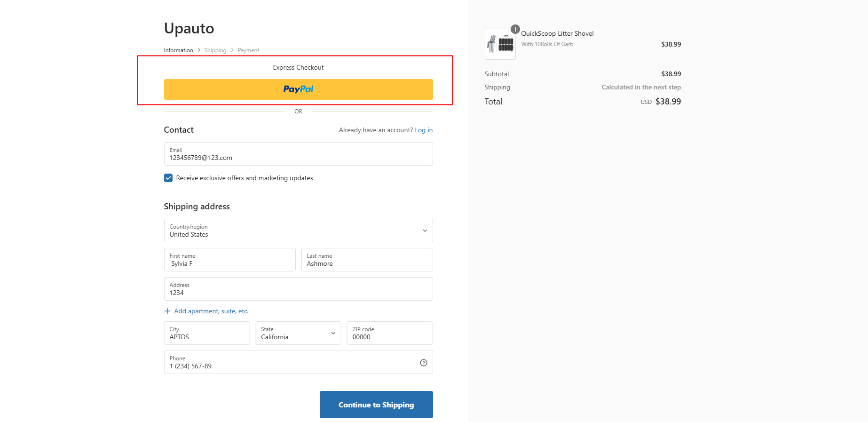868x422 pixels.
Task: Click Add apartment, suite, etc. link
Action: 211,311
